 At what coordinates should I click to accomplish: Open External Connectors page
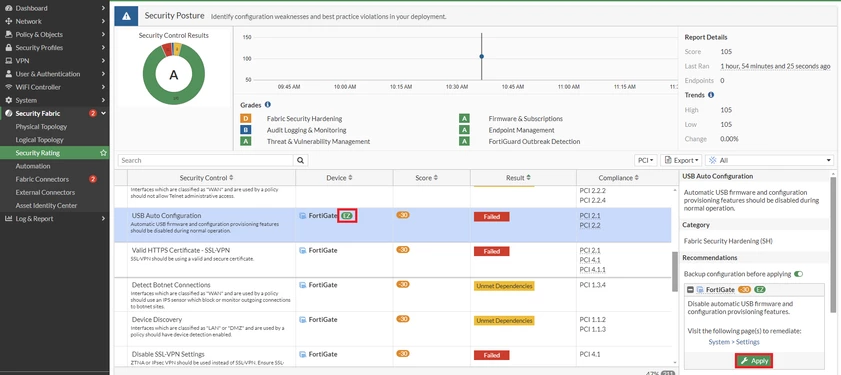[x=46, y=192]
